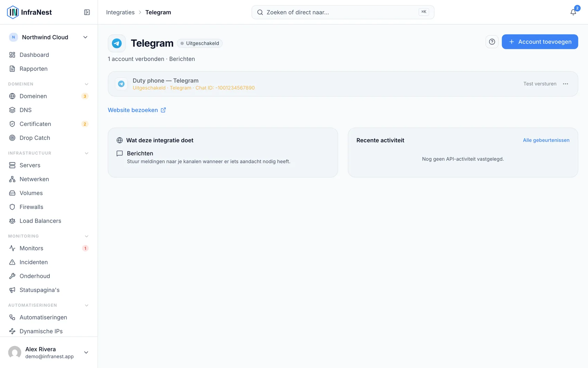Click the Domeinen badge showing 3
Viewport: 588px width, 368px height.
coord(85,96)
